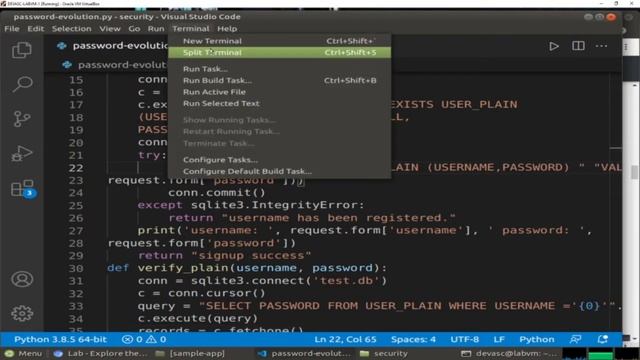The image size is (640, 360).
Task: Select Run Active File menu entry
Action: [x=280, y=92]
